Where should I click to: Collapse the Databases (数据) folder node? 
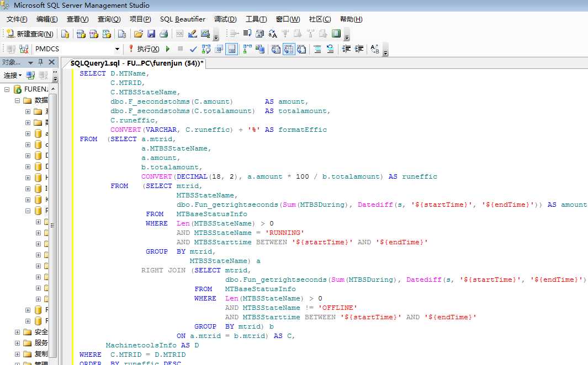point(17,100)
